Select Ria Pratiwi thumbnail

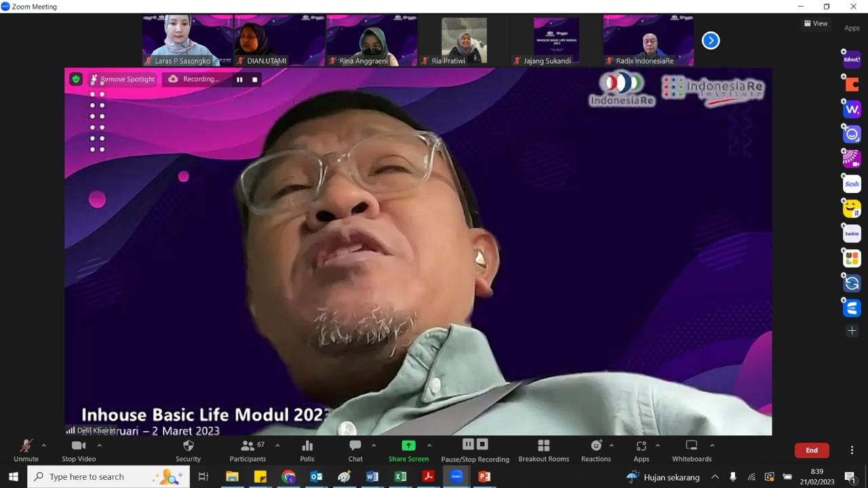[x=464, y=41]
